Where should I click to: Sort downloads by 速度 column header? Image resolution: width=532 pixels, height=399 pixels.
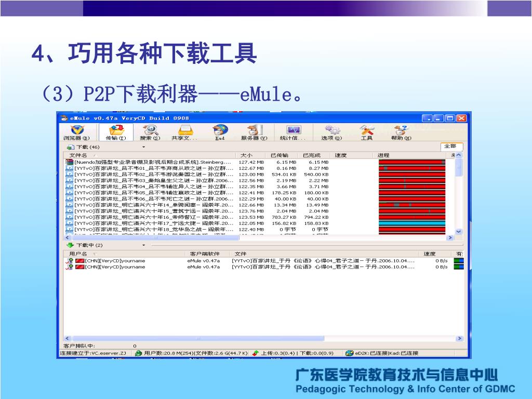tap(352, 155)
